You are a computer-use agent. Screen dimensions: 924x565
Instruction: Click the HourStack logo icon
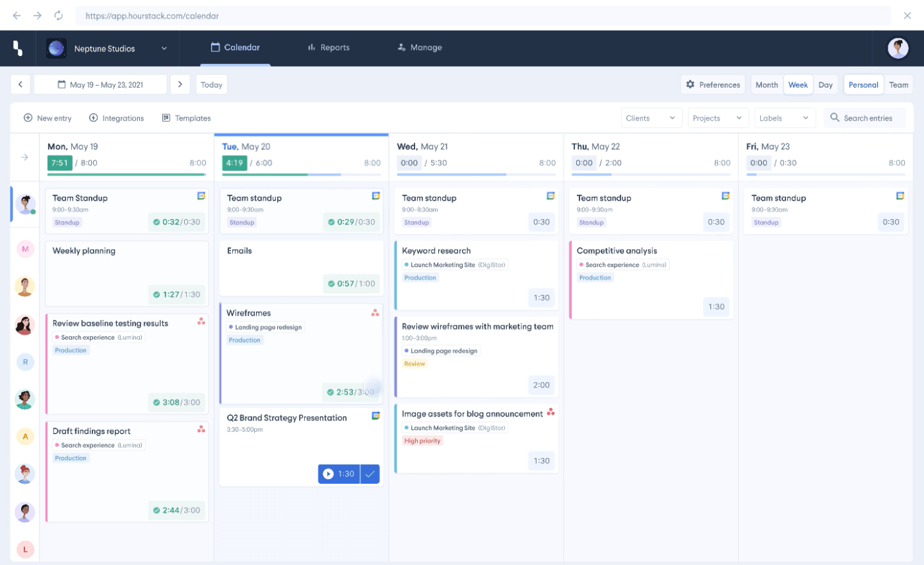click(x=18, y=48)
